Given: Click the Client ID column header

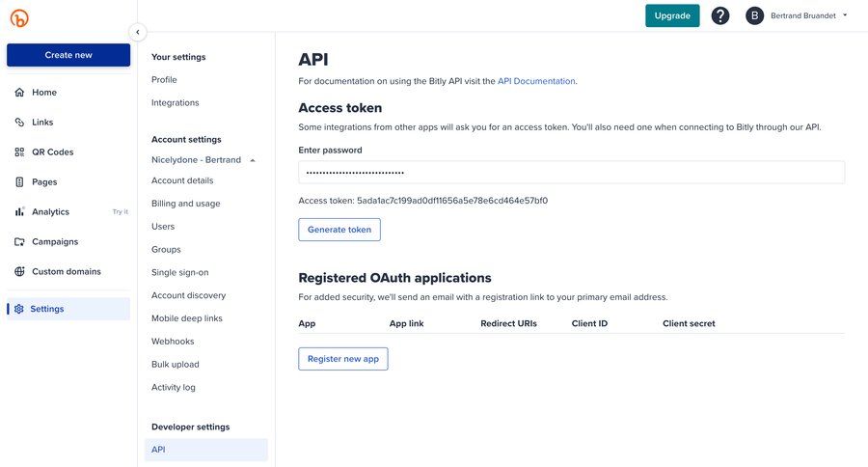Looking at the screenshot, I should pos(589,323).
